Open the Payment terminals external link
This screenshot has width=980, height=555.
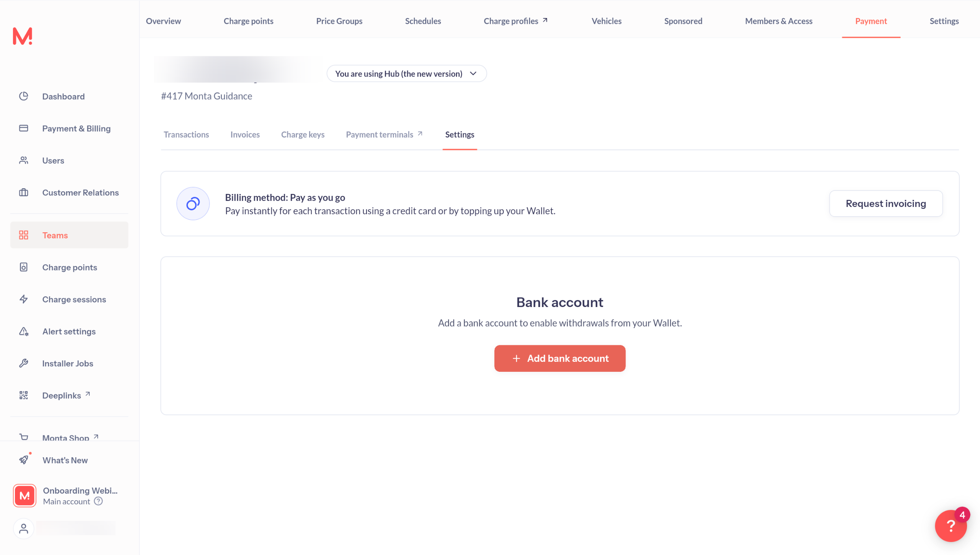(384, 135)
